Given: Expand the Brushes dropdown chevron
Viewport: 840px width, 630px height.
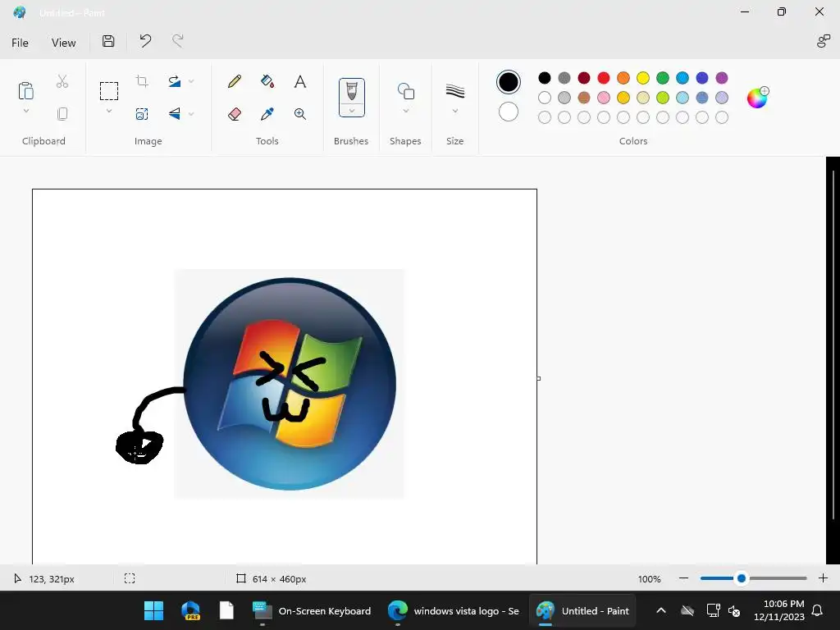Looking at the screenshot, I should (x=351, y=111).
